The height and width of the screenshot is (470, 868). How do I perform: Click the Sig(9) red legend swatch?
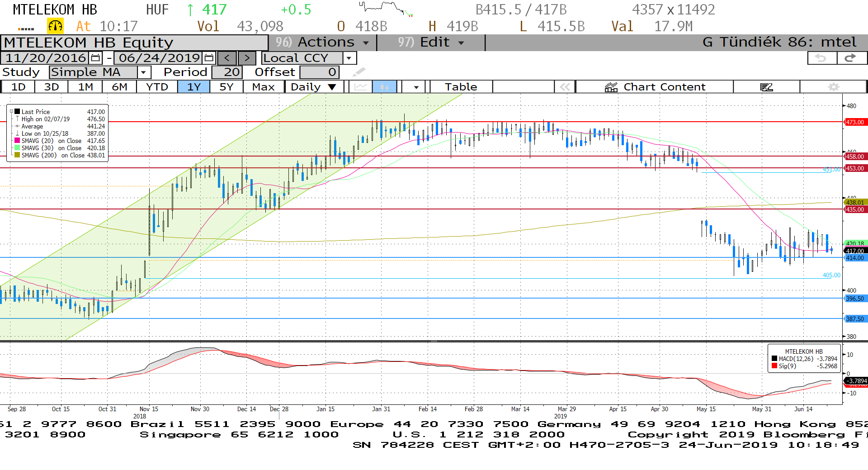click(x=774, y=366)
